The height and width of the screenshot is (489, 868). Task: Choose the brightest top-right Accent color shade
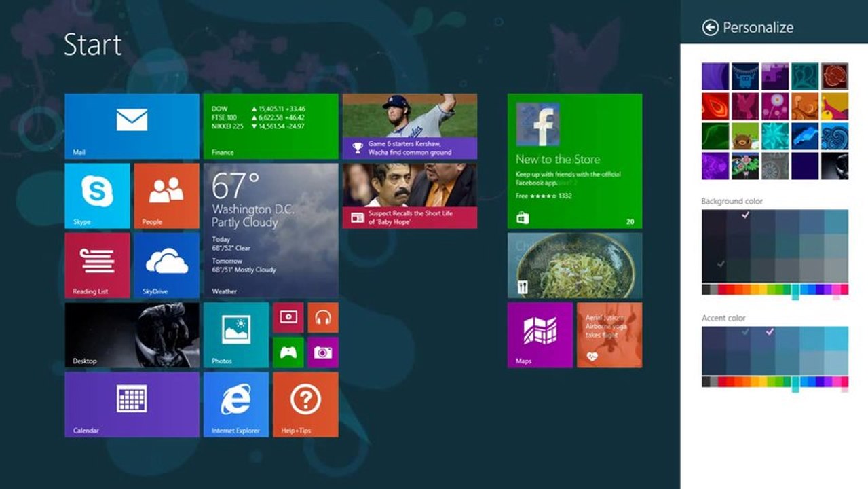point(836,338)
